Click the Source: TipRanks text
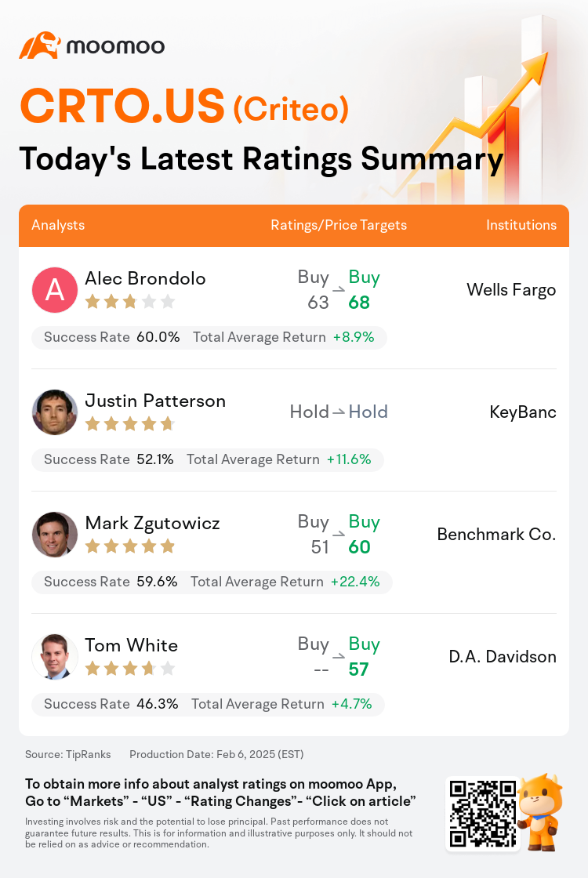Viewport: 588px width, 878px height. pos(67,754)
